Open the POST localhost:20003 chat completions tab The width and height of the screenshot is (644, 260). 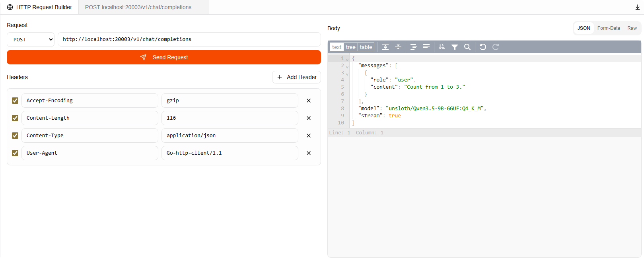tap(144, 7)
